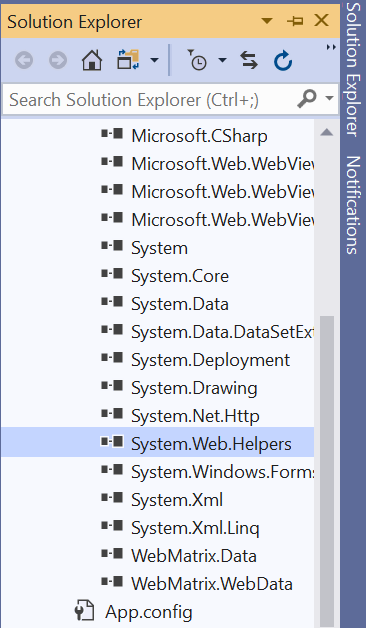Select the System.Net.Http reference
The height and width of the screenshot is (628, 366).
[x=195, y=417]
